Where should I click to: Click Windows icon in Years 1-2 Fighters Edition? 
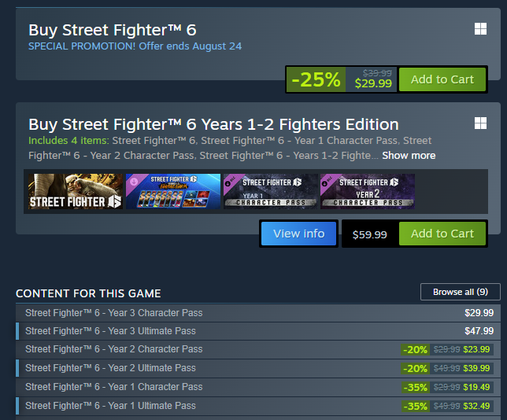click(x=480, y=123)
